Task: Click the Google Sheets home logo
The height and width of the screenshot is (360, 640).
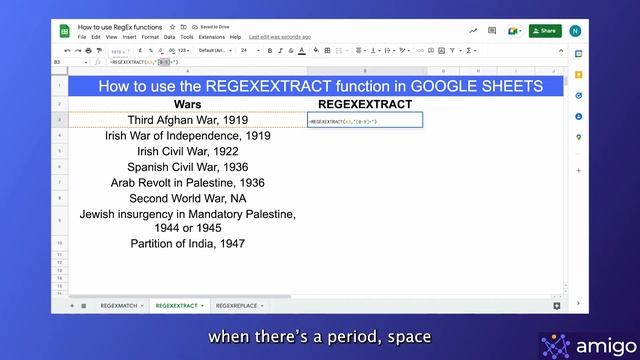Action: 64,31
